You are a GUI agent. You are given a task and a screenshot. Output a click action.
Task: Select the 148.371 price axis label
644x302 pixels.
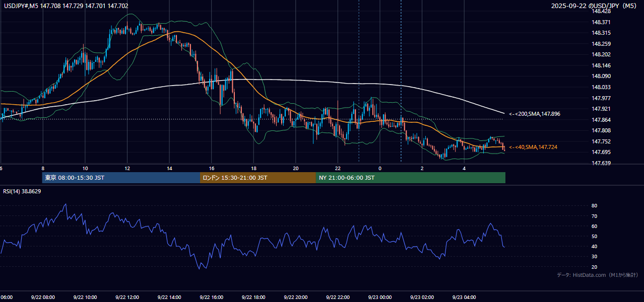click(602, 22)
